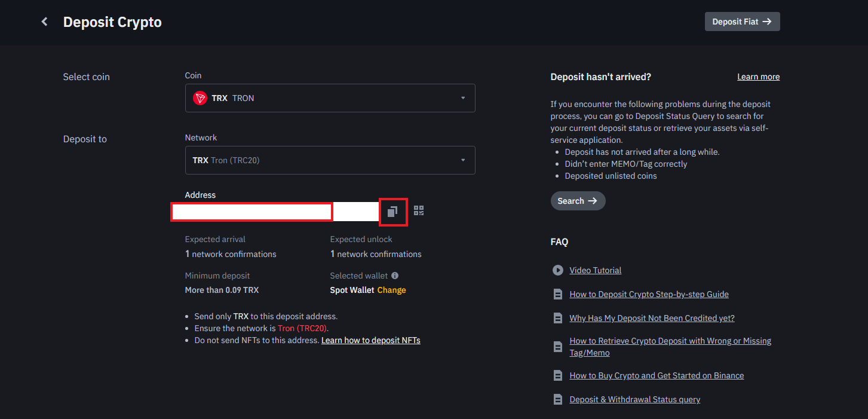
Task: Open Deposit & Withdrawal Status query link
Action: 635,399
